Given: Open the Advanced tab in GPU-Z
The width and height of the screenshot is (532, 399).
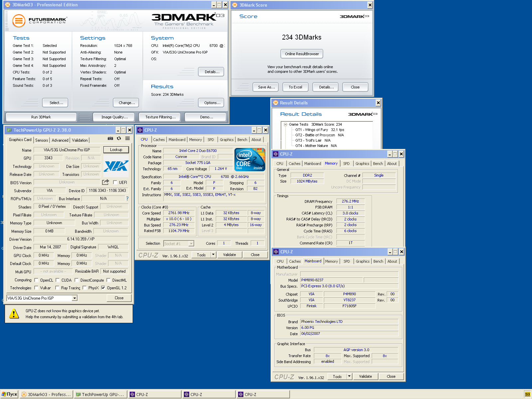Looking at the screenshot, I should (60, 140).
